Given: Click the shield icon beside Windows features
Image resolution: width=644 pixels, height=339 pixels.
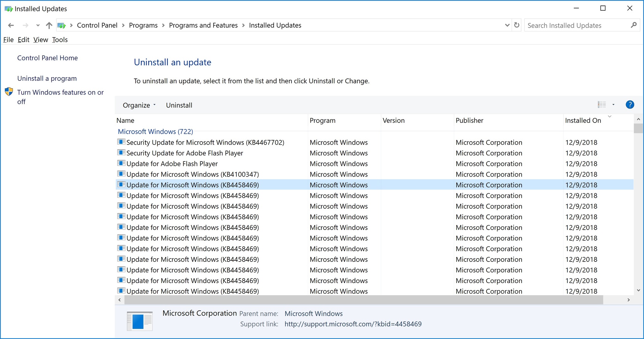Looking at the screenshot, I should pyautogui.click(x=9, y=92).
